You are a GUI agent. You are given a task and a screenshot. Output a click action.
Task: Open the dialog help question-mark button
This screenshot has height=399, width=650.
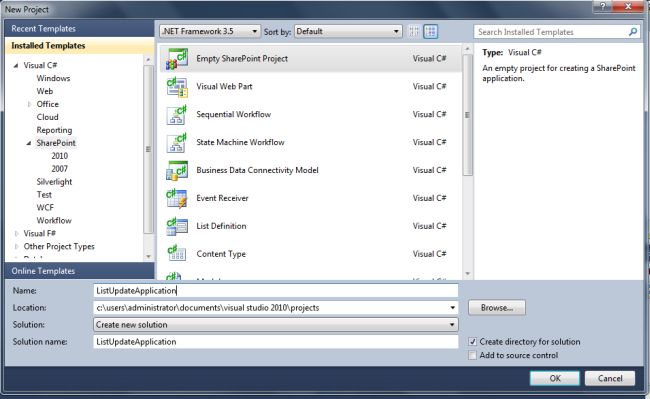[x=602, y=6]
